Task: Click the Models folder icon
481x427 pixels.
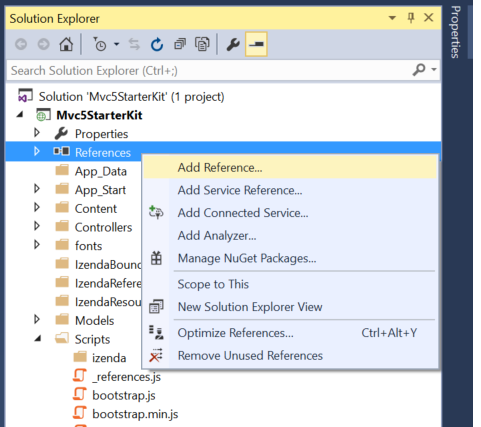Action: point(62,320)
